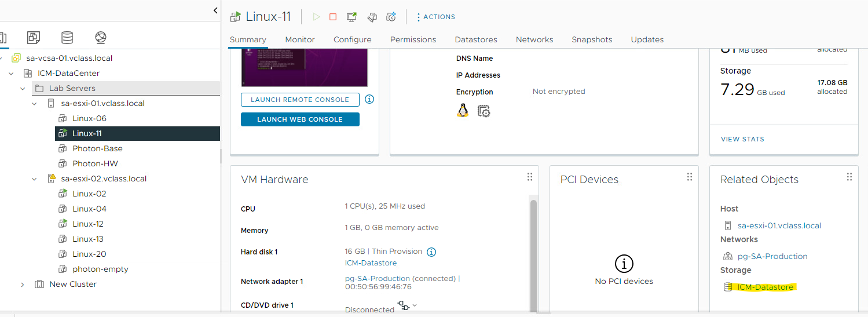The image size is (868, 317).
Task: Click the warning host icon beside sa-esxi-02.vclass.local
Action: tap(51, 178)
